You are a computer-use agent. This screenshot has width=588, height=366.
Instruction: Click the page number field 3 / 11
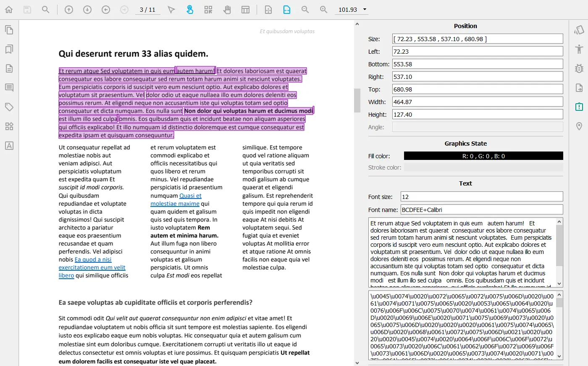point(147,10)
